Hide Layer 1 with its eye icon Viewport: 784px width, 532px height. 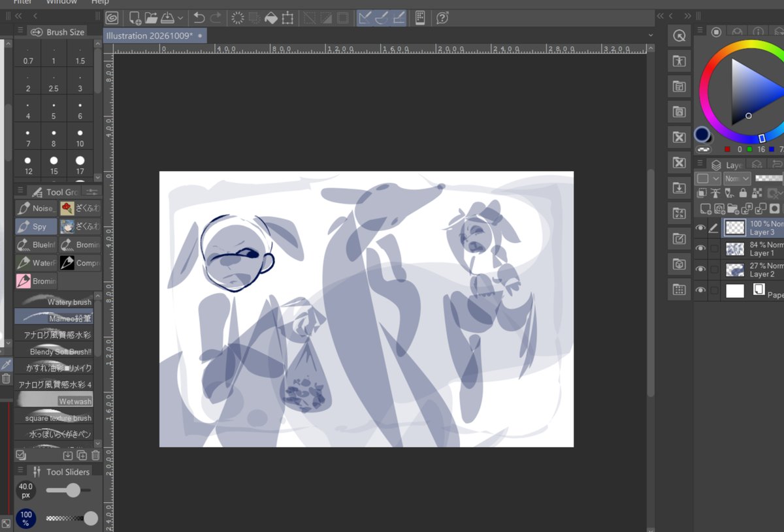tap(700, 248)
